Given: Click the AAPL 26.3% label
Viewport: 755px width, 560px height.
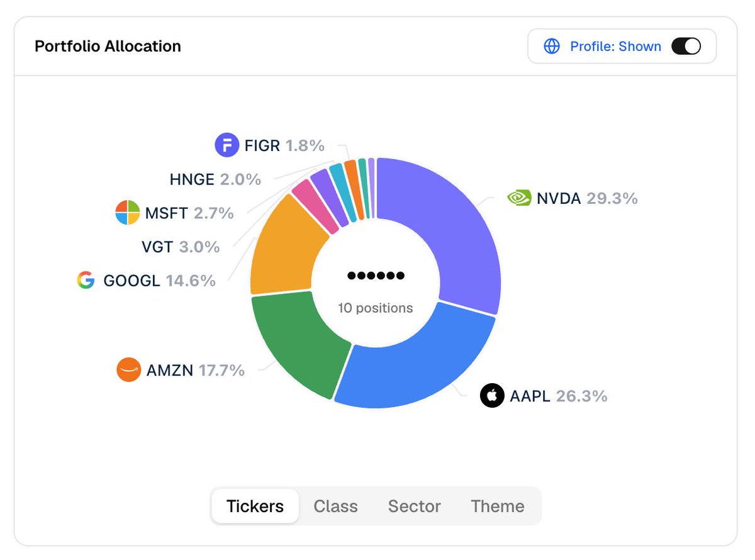Looking at the screenshot, I should 559,396.
